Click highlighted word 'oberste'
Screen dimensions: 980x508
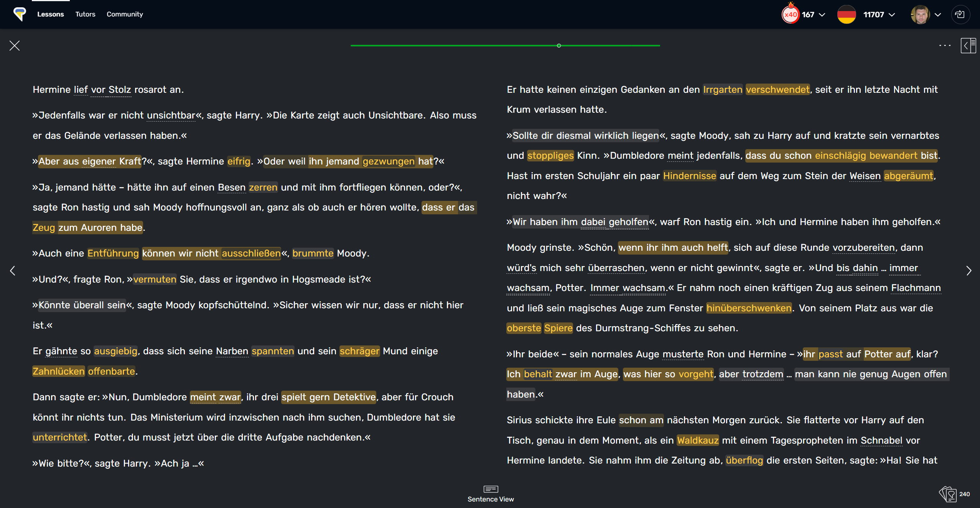coord(524,328)
